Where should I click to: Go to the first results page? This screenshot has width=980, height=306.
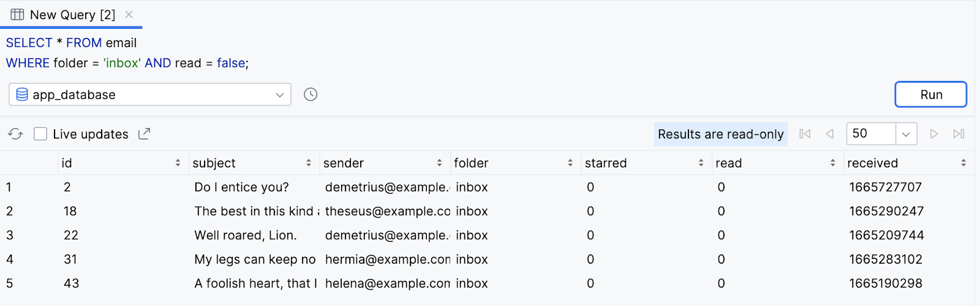coord(805,134)
